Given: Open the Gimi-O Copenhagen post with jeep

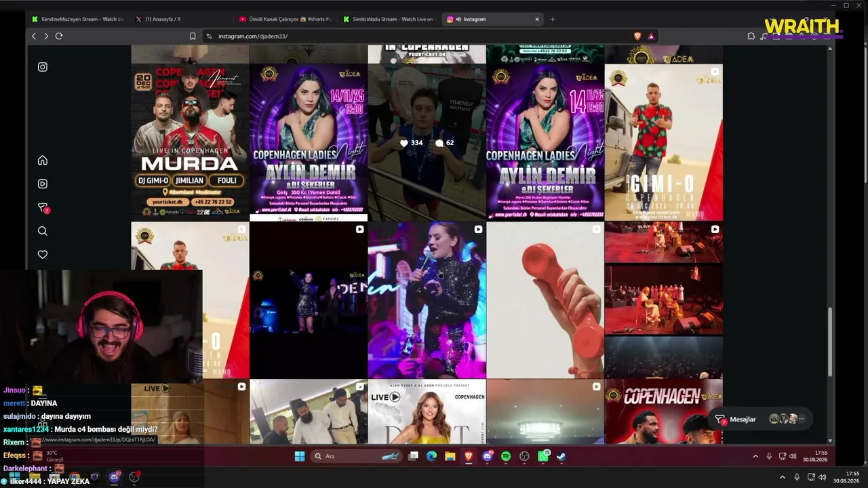Looking at the screenshot, I should click(663, 142).
